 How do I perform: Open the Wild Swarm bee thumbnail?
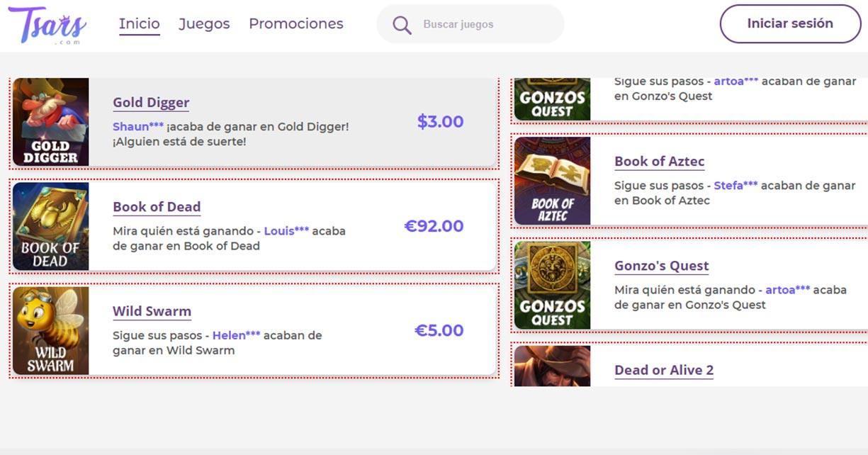coord(51,330)
